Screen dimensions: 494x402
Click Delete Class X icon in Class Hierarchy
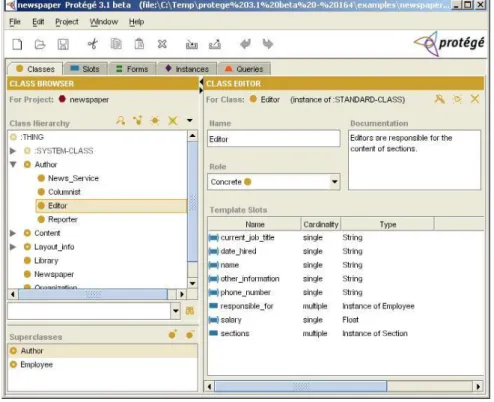[x=173, y=120]
